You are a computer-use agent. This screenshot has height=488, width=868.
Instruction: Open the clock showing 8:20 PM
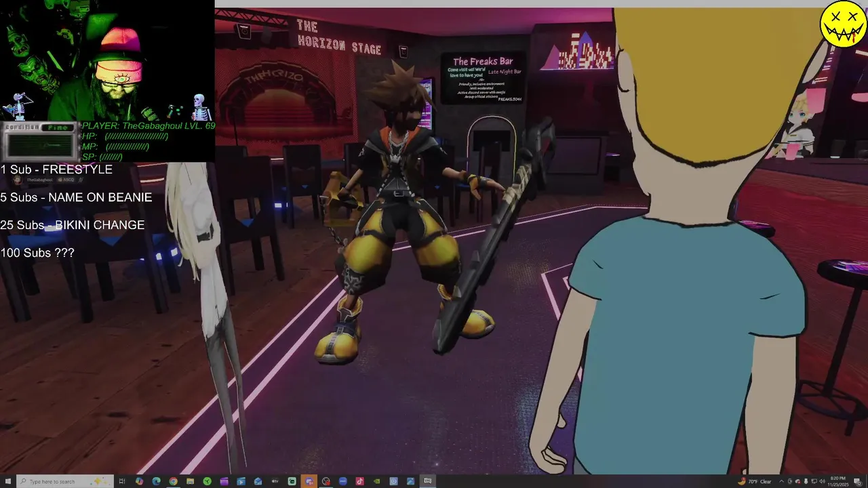tap(838, 481)
